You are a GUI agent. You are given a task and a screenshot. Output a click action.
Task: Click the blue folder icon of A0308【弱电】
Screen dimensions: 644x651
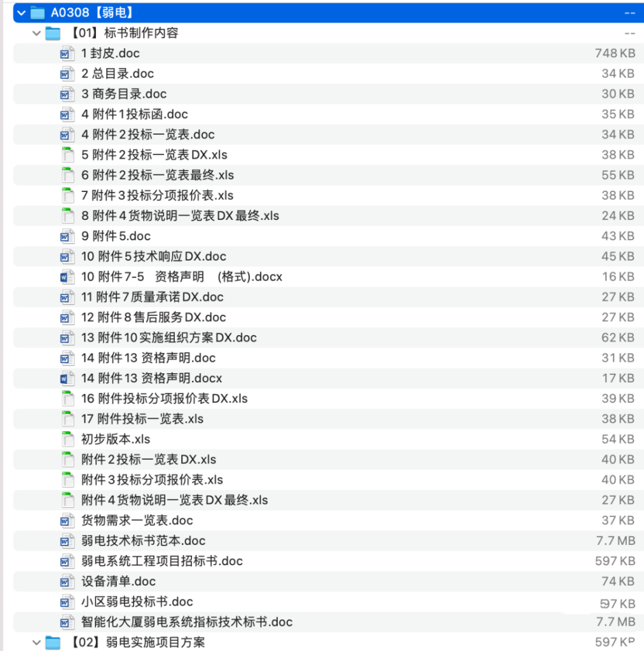pyautogui.click(x=38, y=12)
